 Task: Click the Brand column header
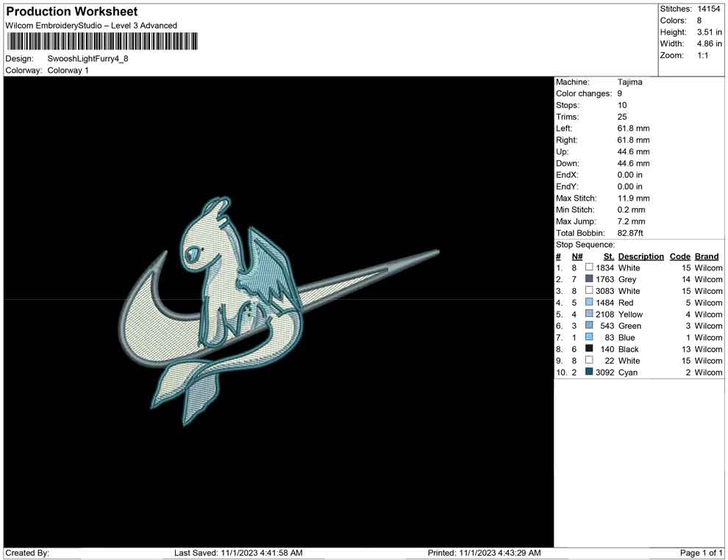click(707, 256)
